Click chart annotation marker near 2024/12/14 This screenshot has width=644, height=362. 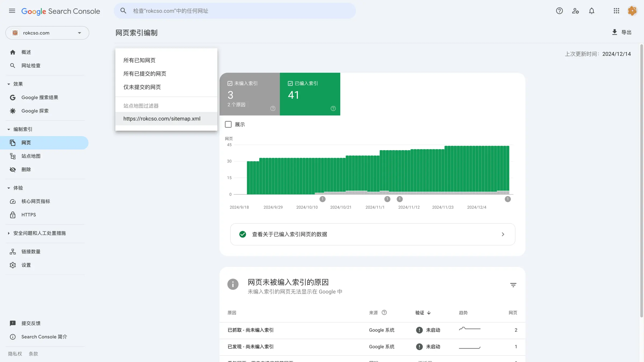[508, 199]
